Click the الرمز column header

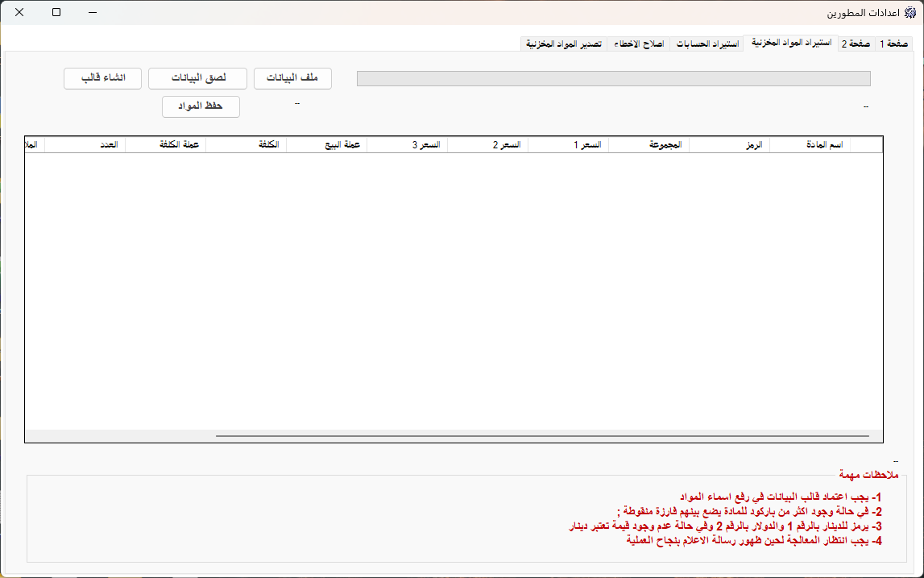tap(730, 145)
